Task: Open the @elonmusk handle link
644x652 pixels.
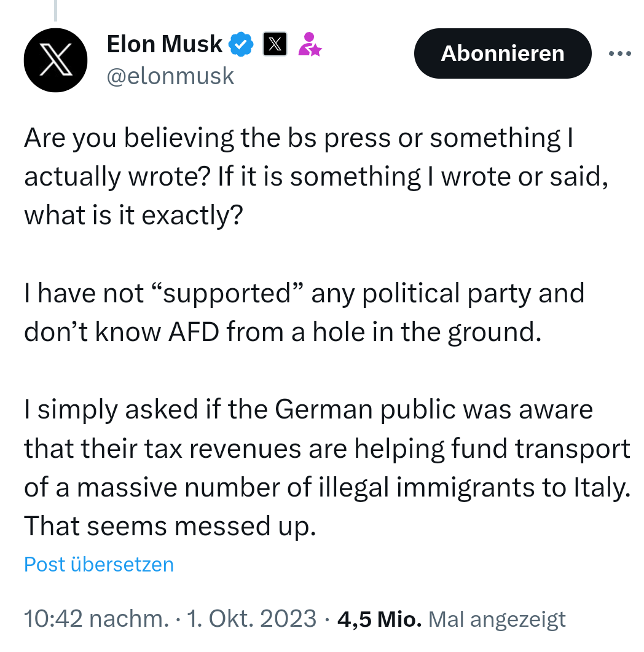Action: point(170,76)
